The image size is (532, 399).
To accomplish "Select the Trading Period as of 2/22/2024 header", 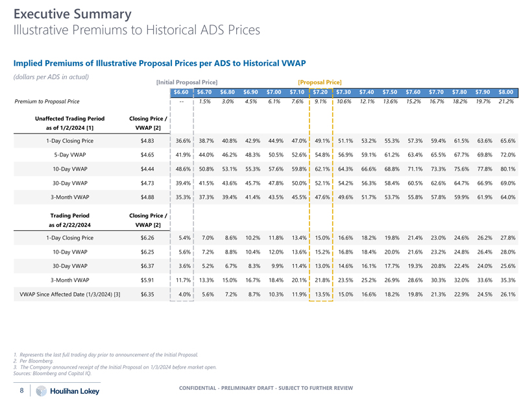I will click(x=70, y=220).
